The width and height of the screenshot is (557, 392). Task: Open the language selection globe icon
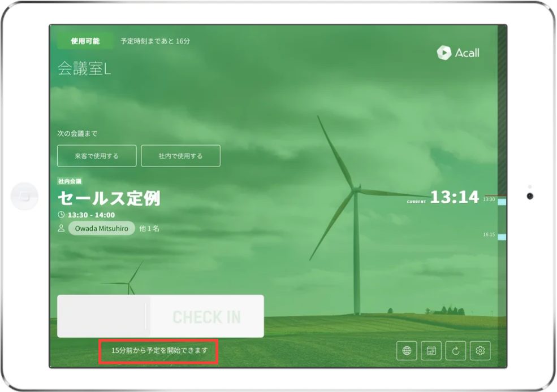pyautogui.click(x=407, y=351)
